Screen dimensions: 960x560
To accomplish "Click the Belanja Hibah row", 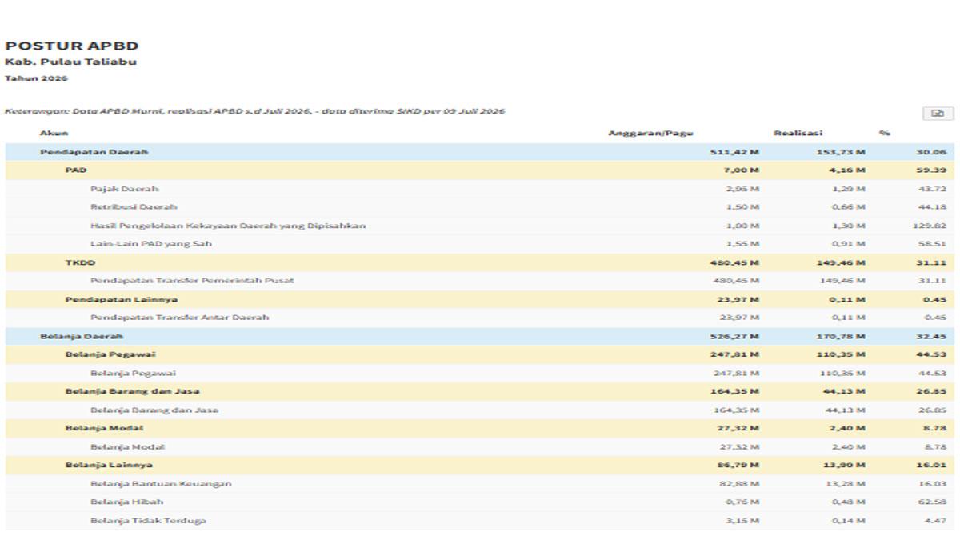I will click(x=480, y=502).
